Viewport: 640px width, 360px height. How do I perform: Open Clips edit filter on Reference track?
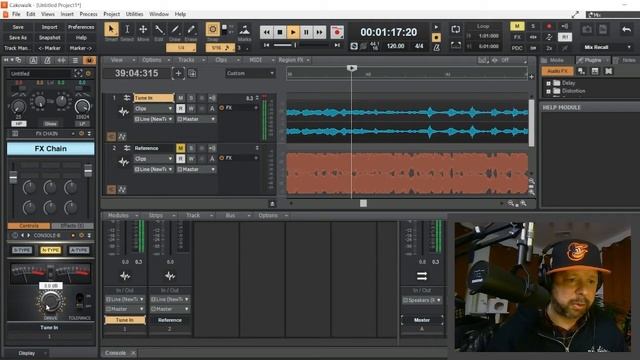pyautogui.click(x=154, y=159)
